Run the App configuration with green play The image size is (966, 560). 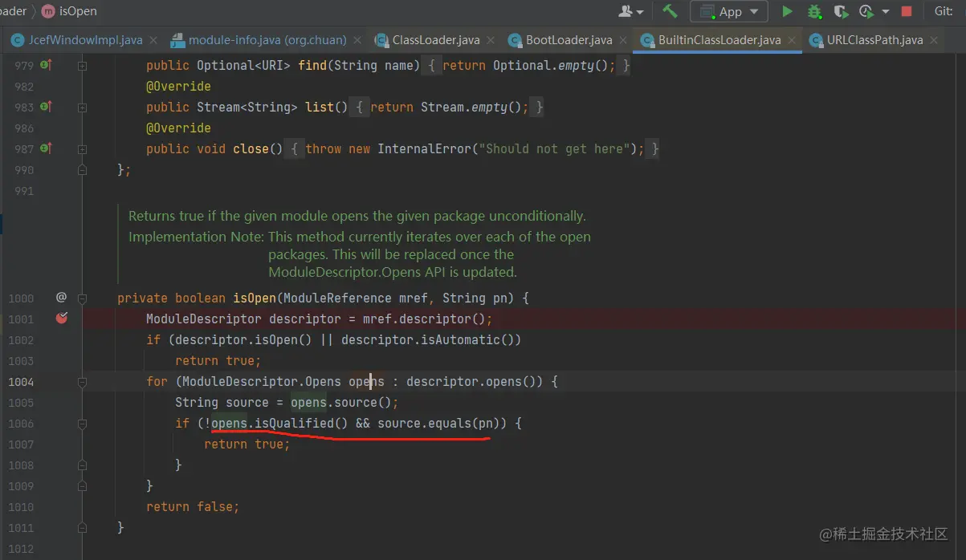click(x=788, y=11)
